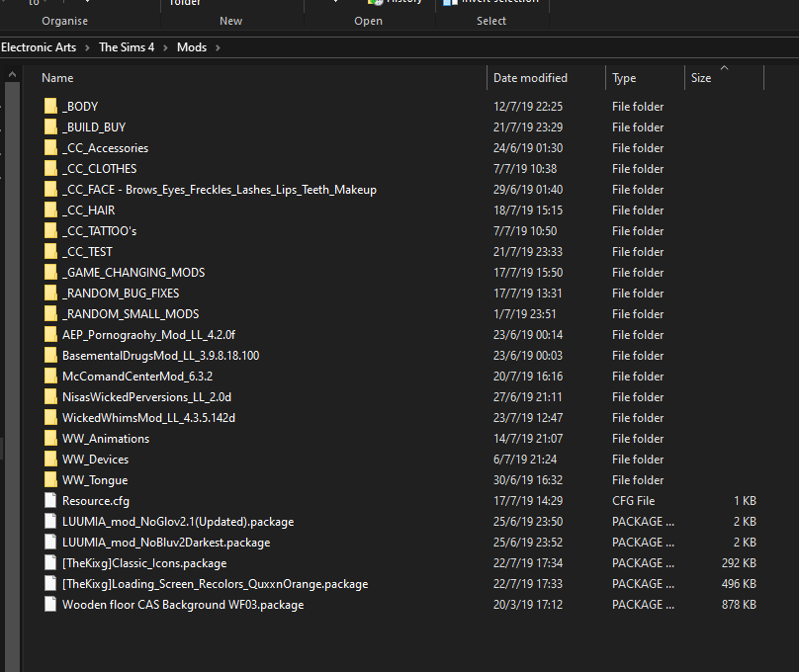Click the WW_Devices folder icon
This screenshot has width=799, height=672.
click(50, 460)
